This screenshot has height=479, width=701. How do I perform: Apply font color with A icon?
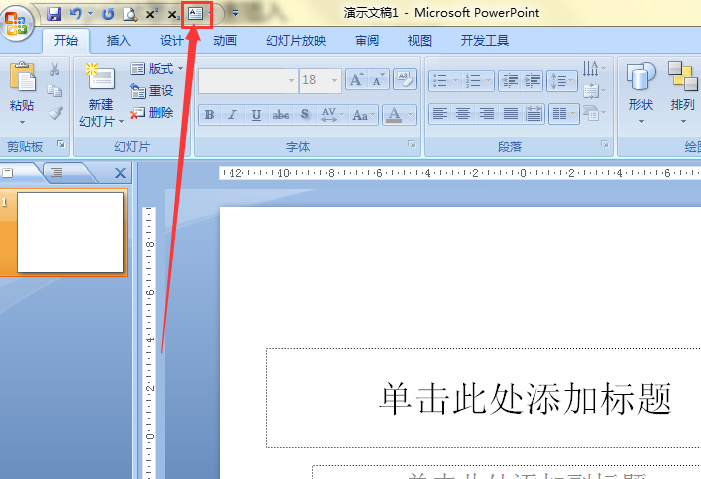[394, 115]
